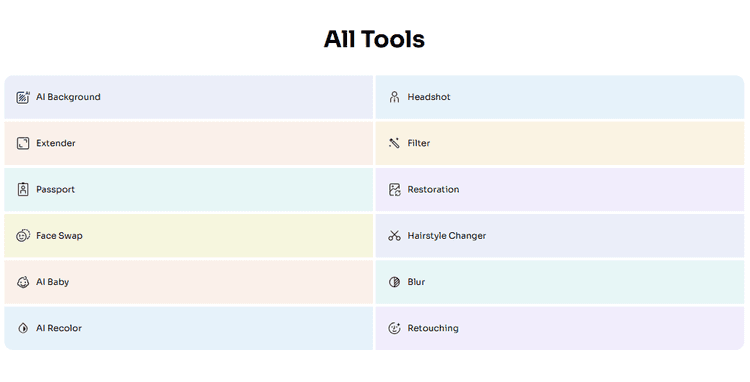Image resolution: width=750 pixels, height=382 pixels.
Task: Click the Passport ID badge icon
Action: pos(23,189)
